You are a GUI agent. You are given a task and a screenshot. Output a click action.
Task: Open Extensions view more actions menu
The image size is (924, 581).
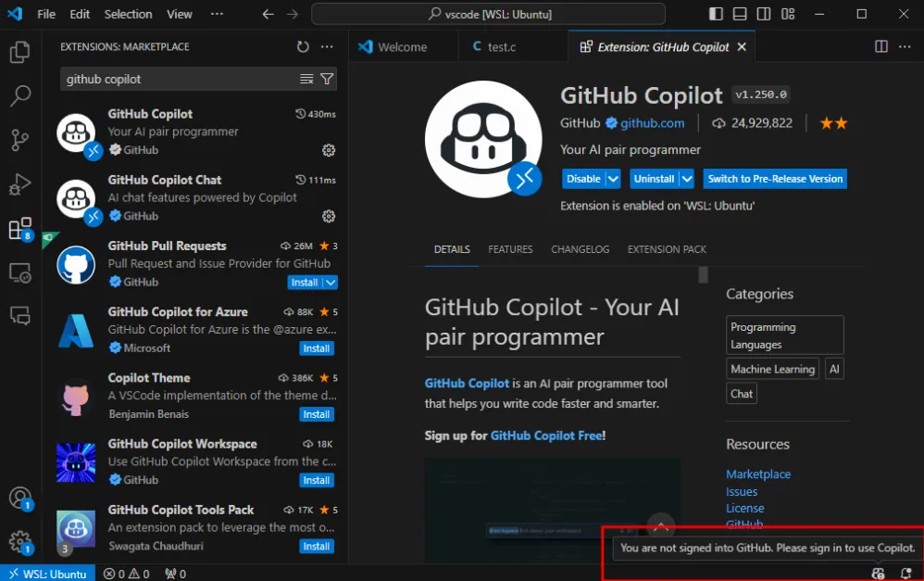(327, 46)
